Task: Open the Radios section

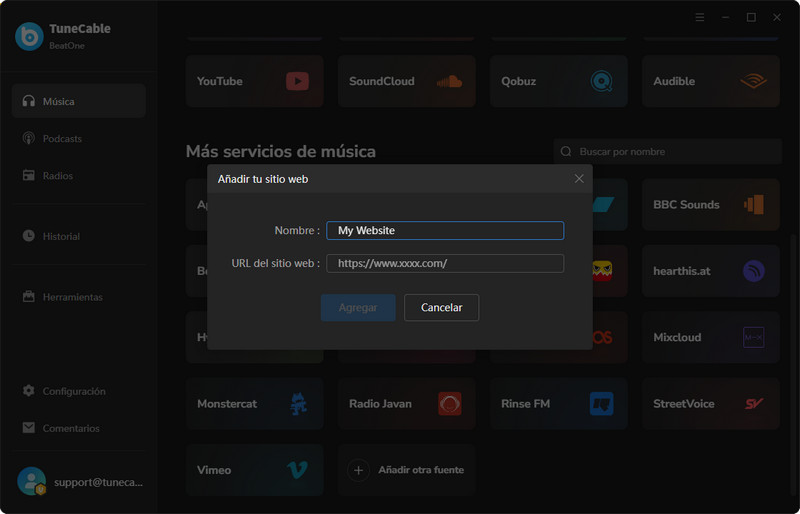Action: (79, 176)
